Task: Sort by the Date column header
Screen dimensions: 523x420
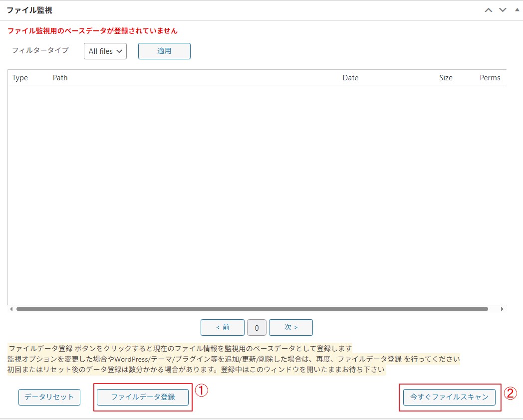Action: click(x=350, y=78)
